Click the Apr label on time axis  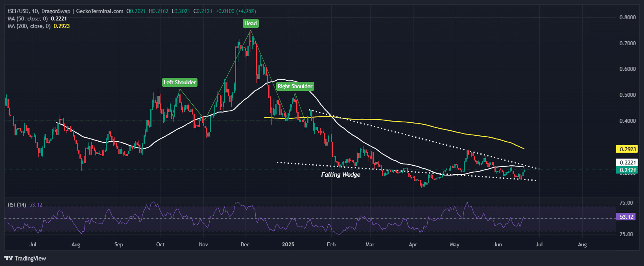413,244
